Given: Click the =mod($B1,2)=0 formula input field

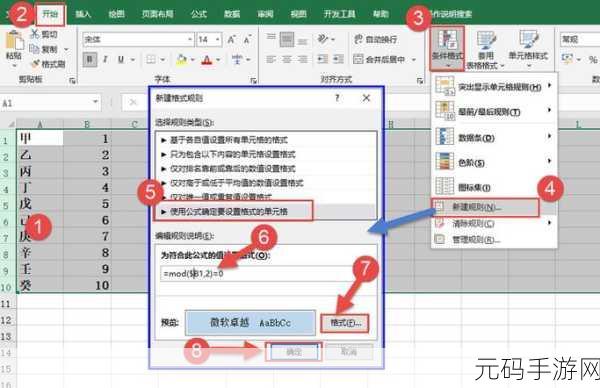Looking at the screenshot, I should click(x=256, y=274).
